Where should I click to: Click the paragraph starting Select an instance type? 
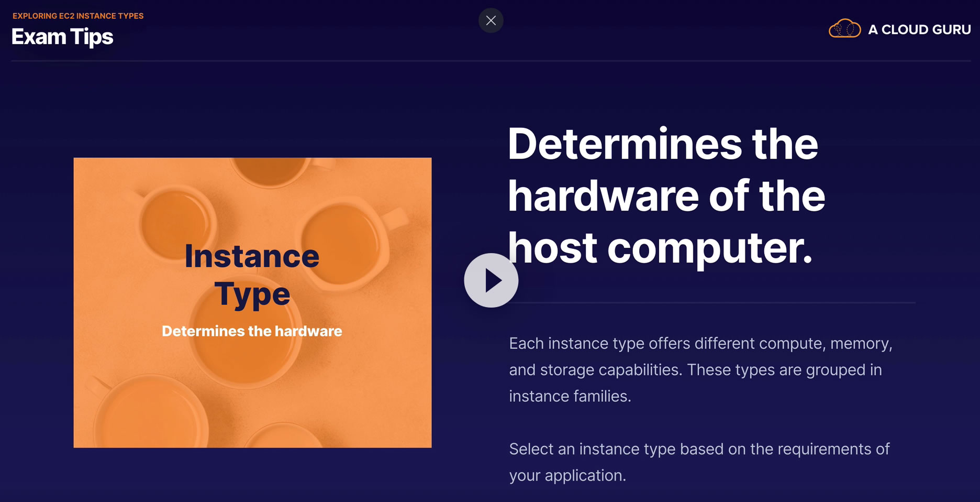pyautogui.click(x=699, y=462)
